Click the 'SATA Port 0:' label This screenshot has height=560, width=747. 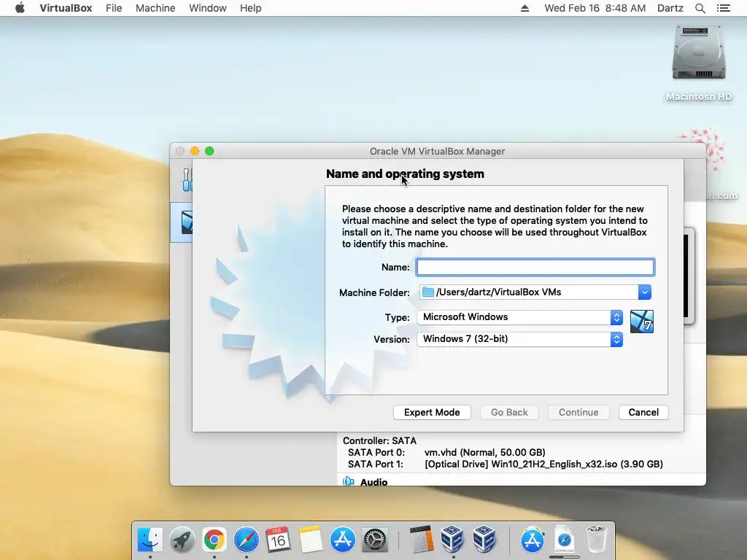(x=376, y=452)
